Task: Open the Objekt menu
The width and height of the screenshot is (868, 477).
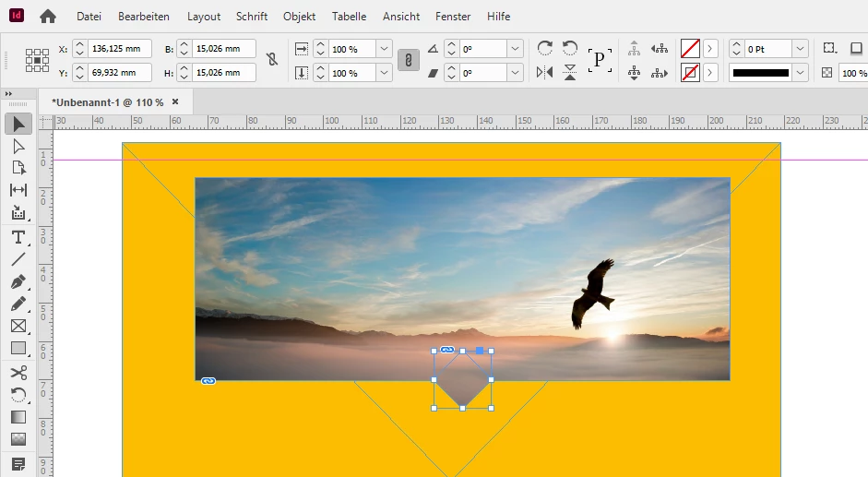Action: 300,17
